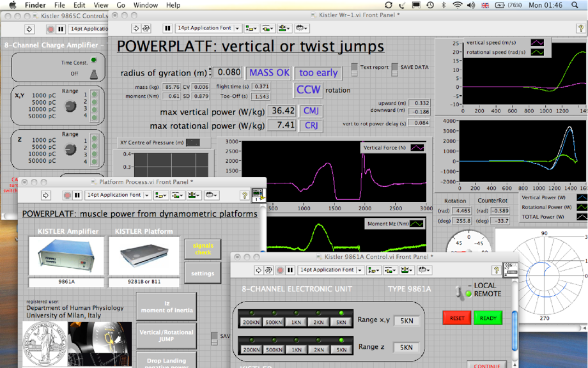Select 500KN for Range z
Viewport: 588px width, 368px height.
coord(274,349)
